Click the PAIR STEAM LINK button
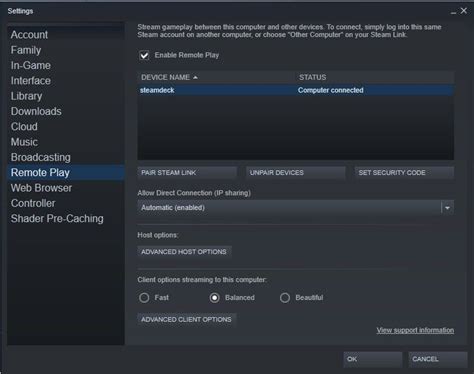The image size is (474, 374). click(x=187, y=173)
